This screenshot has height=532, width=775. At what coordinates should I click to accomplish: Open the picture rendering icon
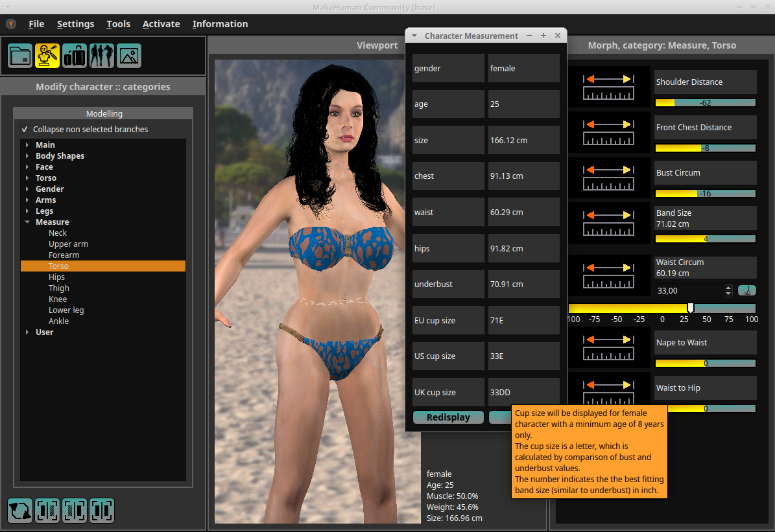(129, 56)
